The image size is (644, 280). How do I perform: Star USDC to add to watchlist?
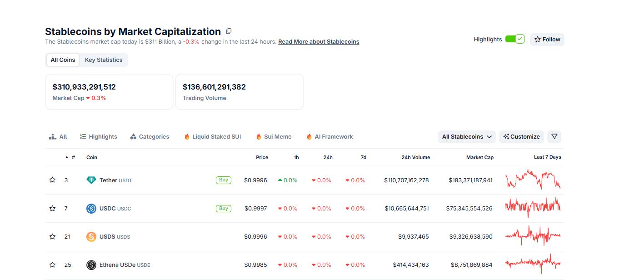coord(52,208)
